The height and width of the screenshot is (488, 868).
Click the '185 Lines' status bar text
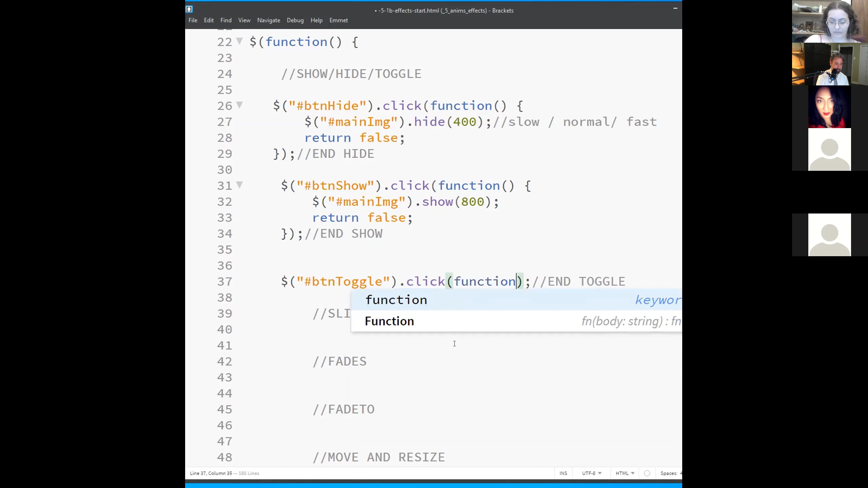click(249, 473)
